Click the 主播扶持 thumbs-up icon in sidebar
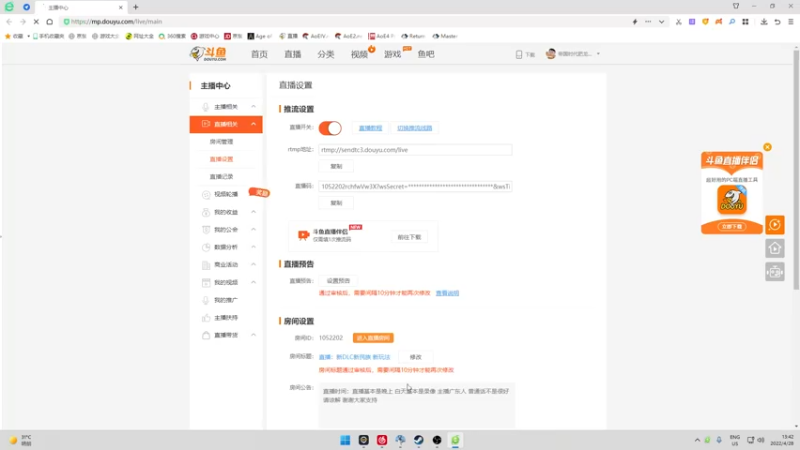This screenshot has height=450, width=800. [x=206, y=317]
